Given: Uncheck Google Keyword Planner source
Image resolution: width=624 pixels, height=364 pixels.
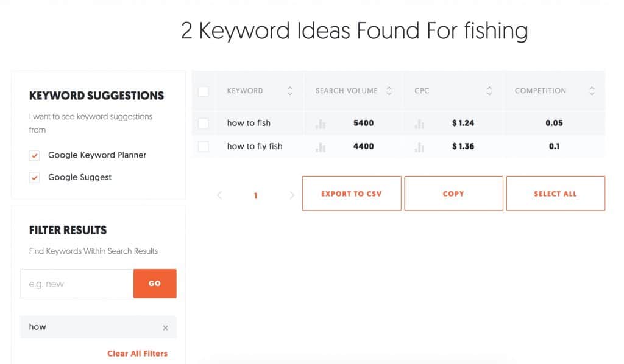Looking at the screenshot, I should pyautogui.click(x=35, y=155).
